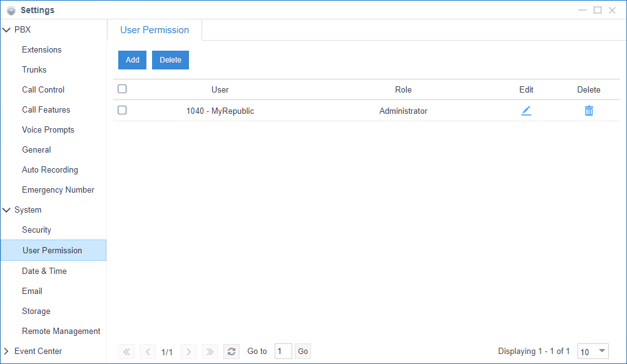This screenshot has height=364, width=627.
Task: Go to the previous page
Action: (147, 351)
